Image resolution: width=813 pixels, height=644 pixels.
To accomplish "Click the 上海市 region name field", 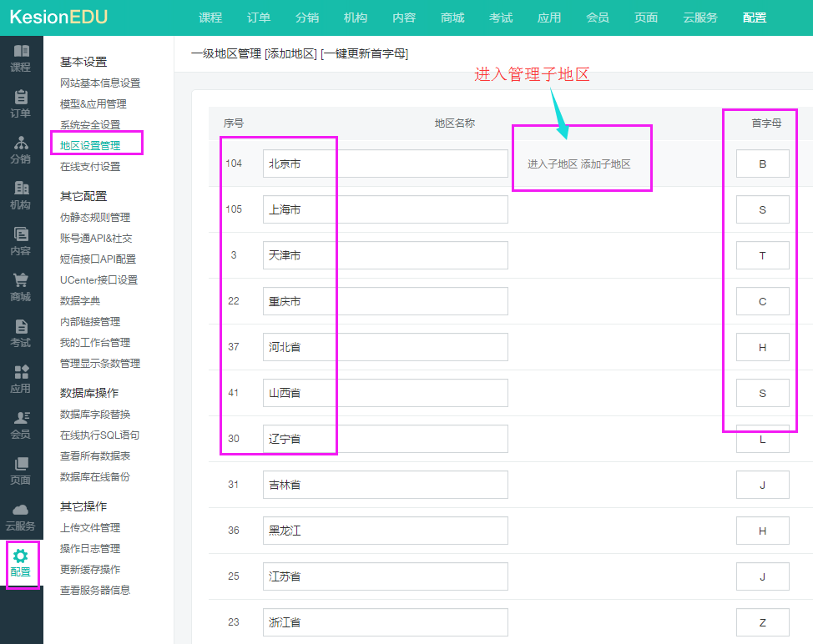I will (385, 209).
